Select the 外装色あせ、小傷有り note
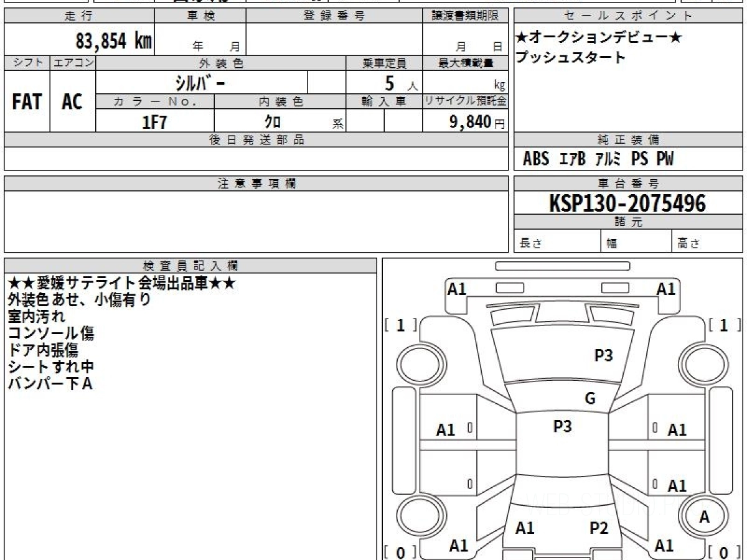The height and width of the screenshot is (560, 747). coord(80,300)
